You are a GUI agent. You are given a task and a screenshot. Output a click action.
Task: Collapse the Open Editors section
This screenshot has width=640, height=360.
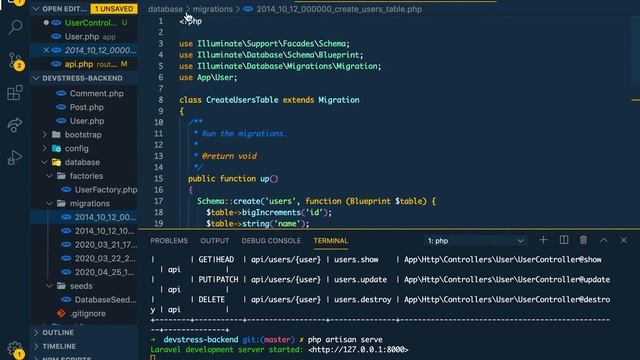coord(36,9)
